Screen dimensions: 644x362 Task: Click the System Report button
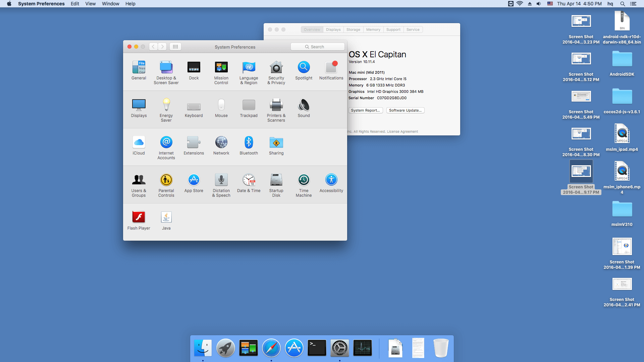pos(365,110)
